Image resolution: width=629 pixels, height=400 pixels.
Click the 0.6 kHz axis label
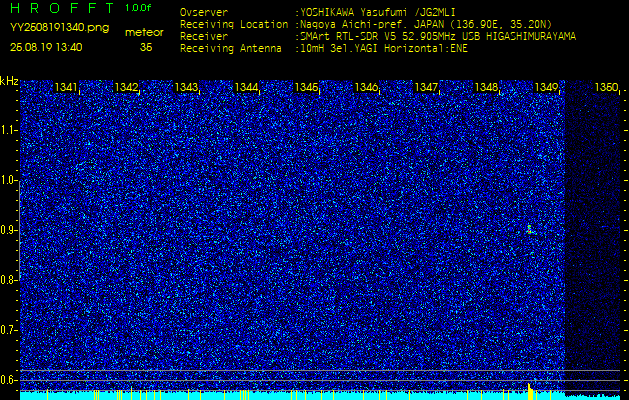(x=8, y=380)
